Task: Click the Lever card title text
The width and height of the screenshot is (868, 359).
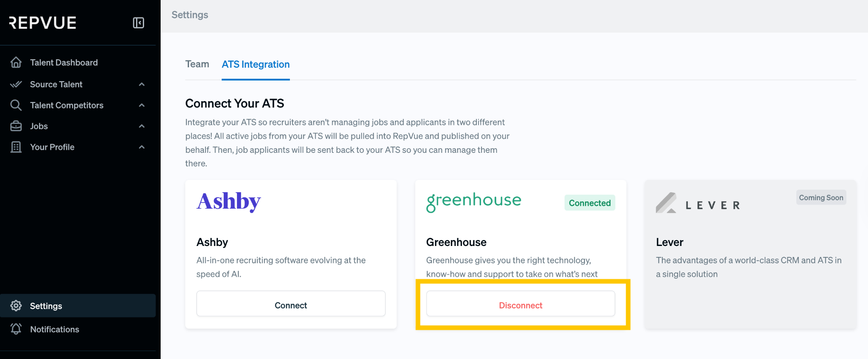Action: [670, 242]
